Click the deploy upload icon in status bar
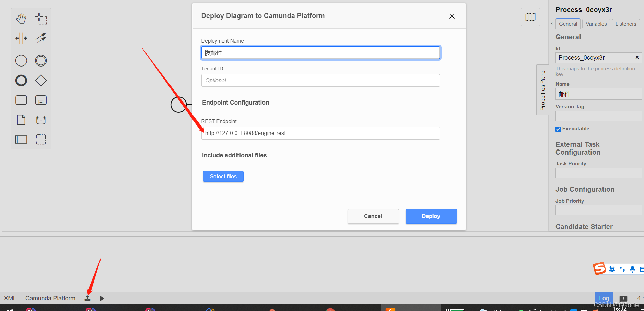The image size is (644, 311). pos(87,298)
